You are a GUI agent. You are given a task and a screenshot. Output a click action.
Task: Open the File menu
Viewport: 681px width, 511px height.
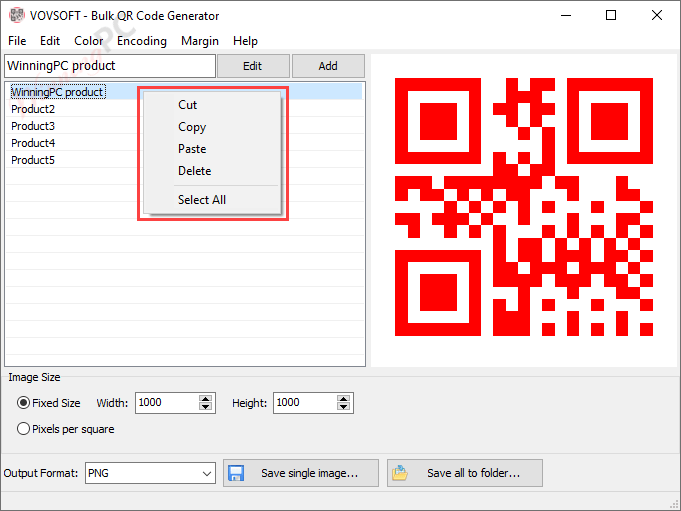click(17, 41)
